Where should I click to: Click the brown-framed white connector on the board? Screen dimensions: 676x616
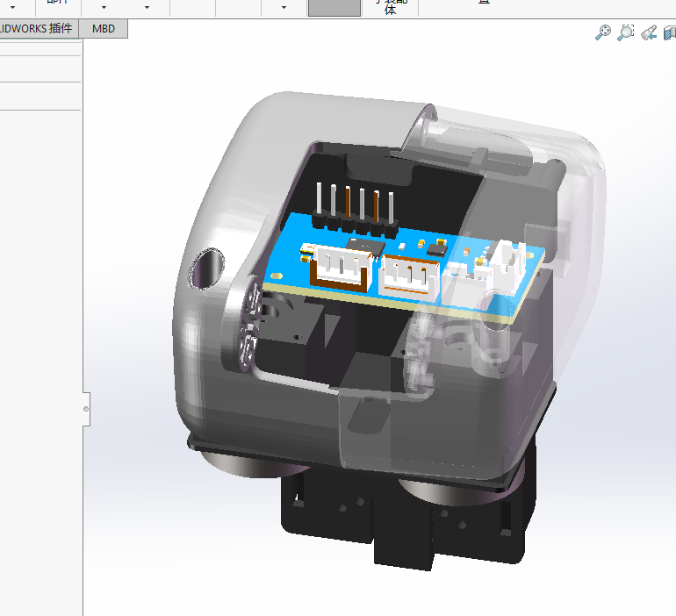(x=341, y=269)
